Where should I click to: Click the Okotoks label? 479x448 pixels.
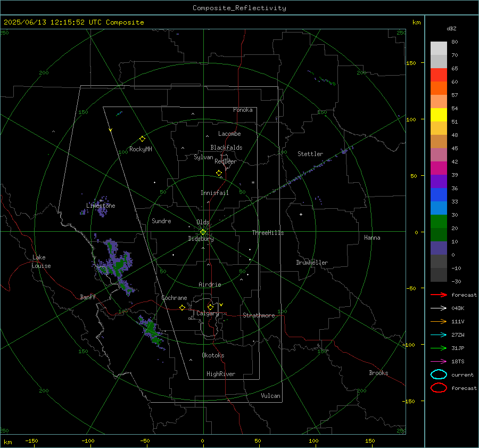pos(213,355)
